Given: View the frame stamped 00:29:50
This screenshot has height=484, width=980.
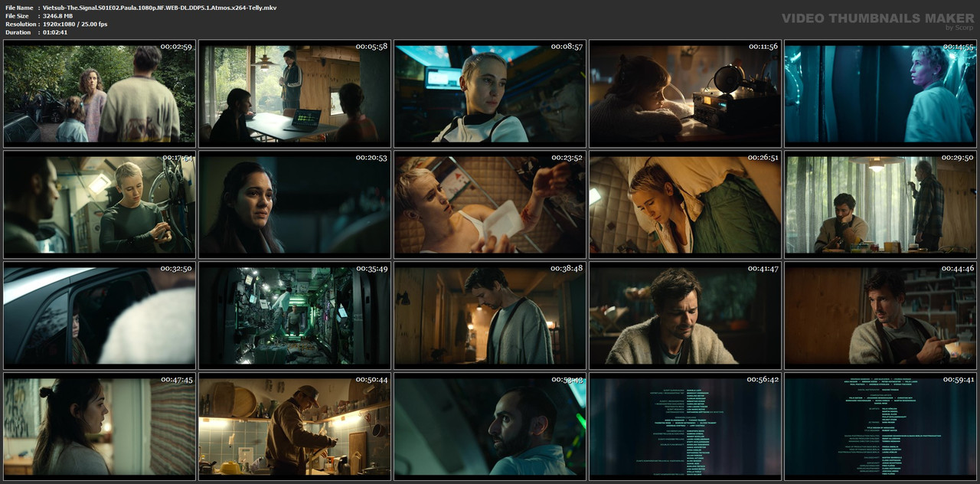Looking at the screenshot, I should 880,204.
